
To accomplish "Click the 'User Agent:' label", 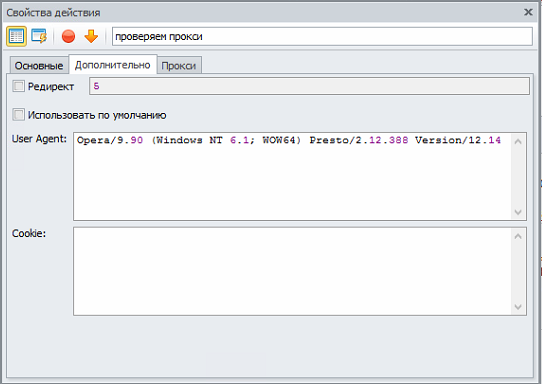I will coord(39,139).
